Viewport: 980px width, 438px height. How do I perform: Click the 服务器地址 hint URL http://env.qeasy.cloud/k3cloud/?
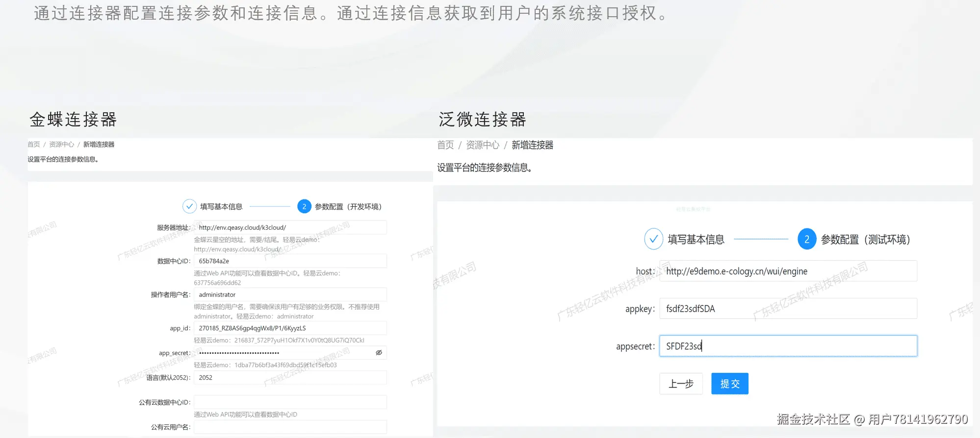[237, 249]
